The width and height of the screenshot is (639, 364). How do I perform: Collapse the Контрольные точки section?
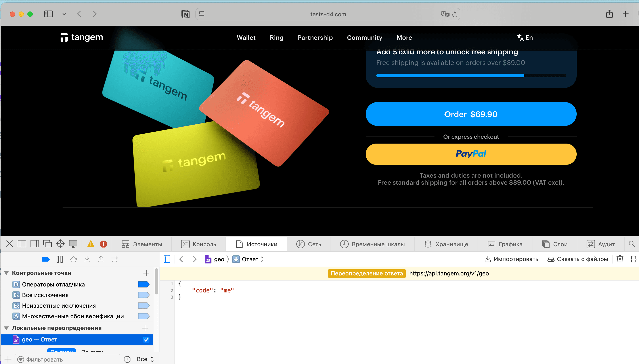coord(6,273)
